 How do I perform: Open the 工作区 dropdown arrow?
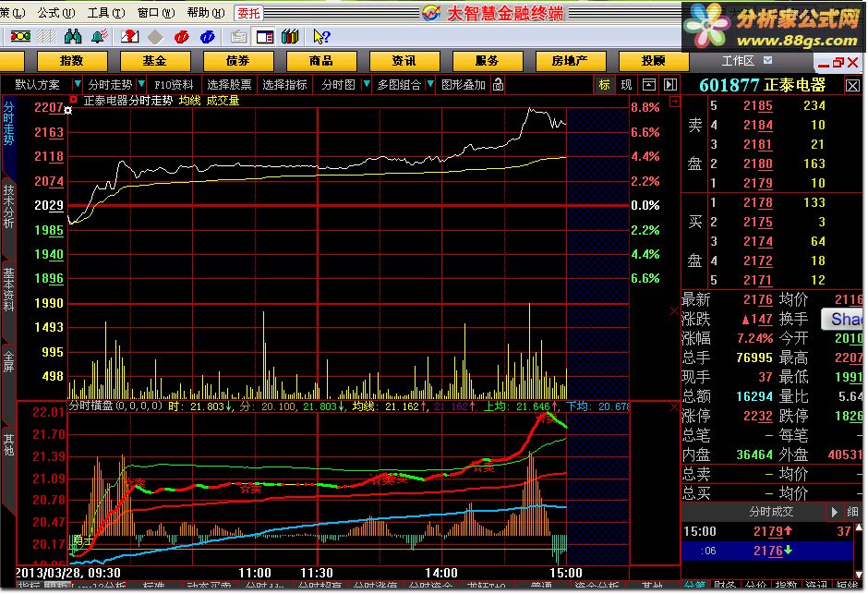pyautogui.click(x=767, y=60)
